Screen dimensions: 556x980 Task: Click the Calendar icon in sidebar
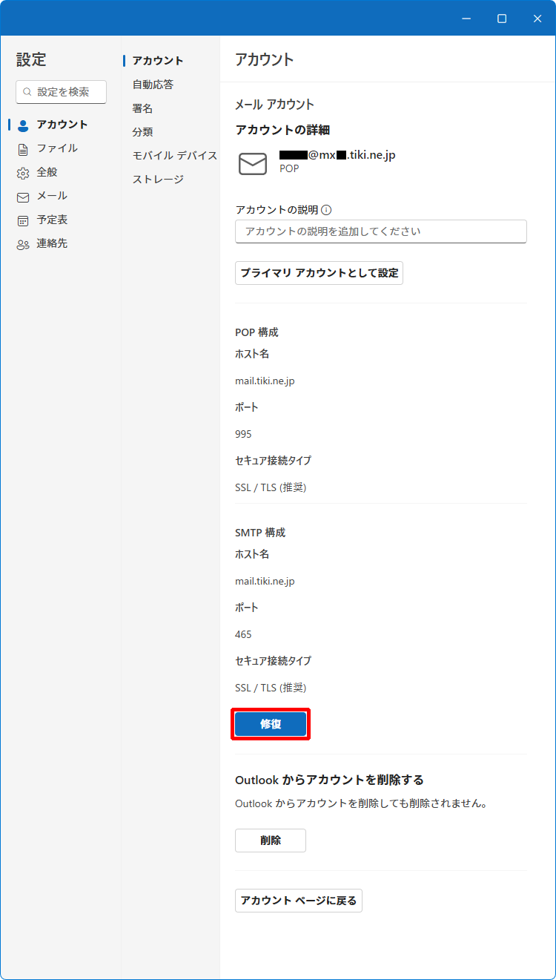[23, 220]
